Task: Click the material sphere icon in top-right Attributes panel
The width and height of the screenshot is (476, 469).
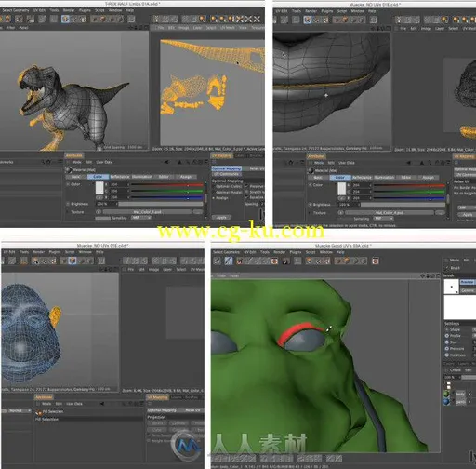Action: [x=311, y=170]
